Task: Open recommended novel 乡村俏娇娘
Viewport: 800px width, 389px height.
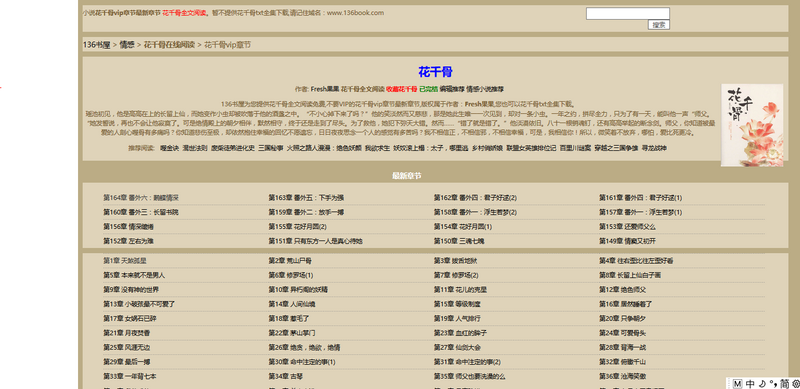Action: click(487, 149)
